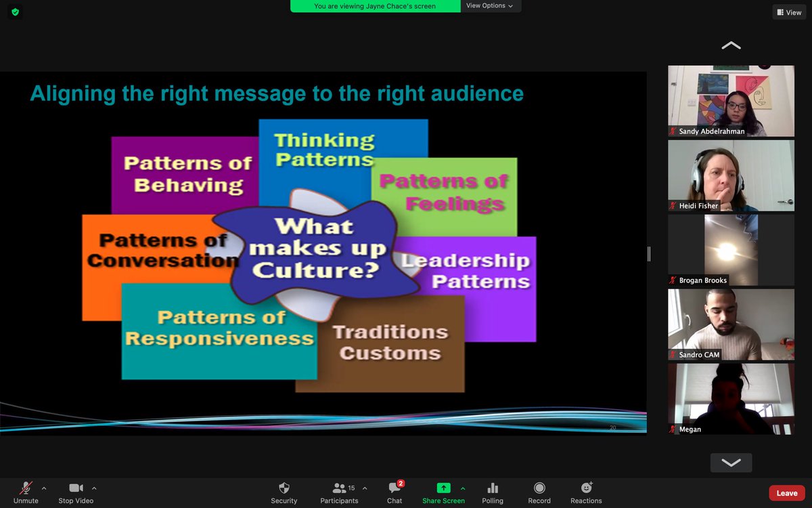This screenshot has height=508, width=812.
Task: Click the 'Patterns of Behaving' box
Action: [183, 174]
